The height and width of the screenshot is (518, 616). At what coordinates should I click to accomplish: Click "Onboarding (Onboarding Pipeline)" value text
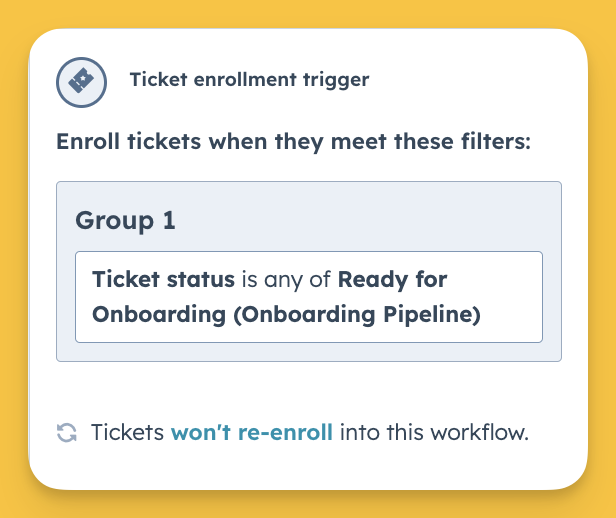coord(286,315)
